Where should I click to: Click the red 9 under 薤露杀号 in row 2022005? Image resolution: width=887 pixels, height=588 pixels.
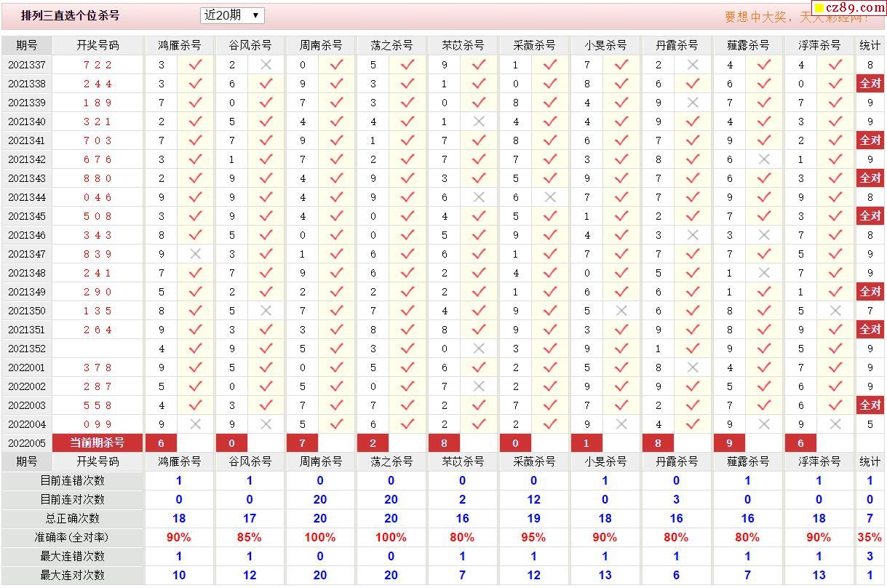(x=730, y=443)
